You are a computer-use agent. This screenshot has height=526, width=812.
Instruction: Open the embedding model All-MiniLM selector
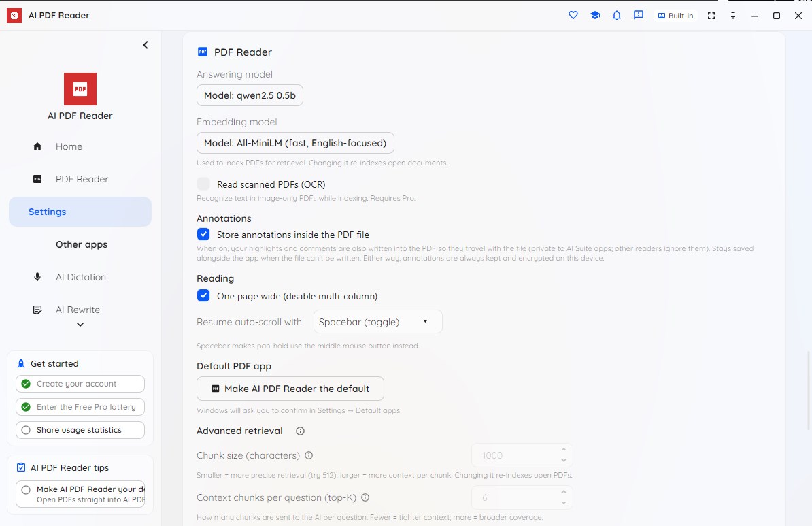pyautogui.click(x=295, y=143)
